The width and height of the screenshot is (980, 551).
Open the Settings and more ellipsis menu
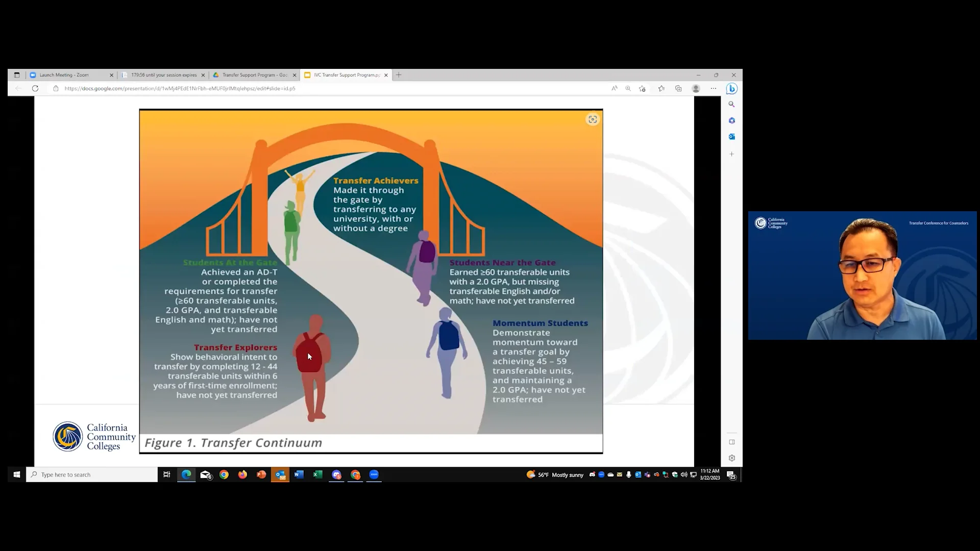point(714,88)
